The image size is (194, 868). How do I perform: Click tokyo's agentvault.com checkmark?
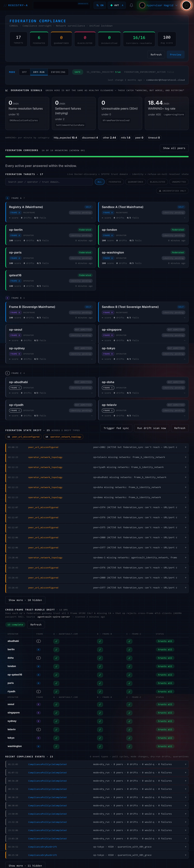point(56,738)
